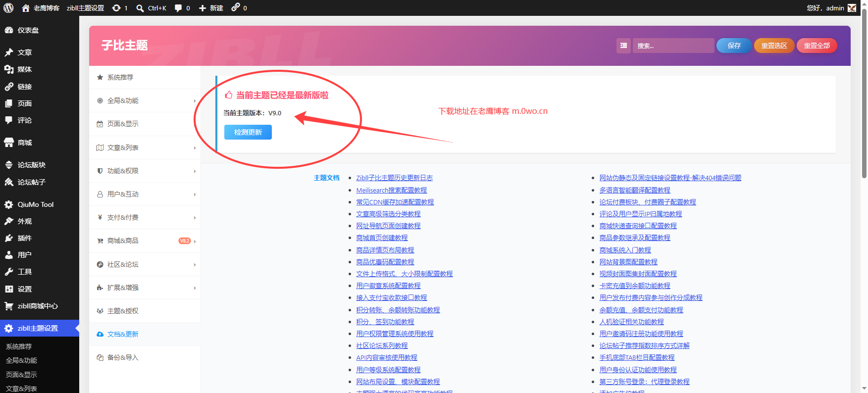Click the 外观 paintbrush icon
Image resolution: width=868 pixels, height=393 pixels.
coord(9,221)
